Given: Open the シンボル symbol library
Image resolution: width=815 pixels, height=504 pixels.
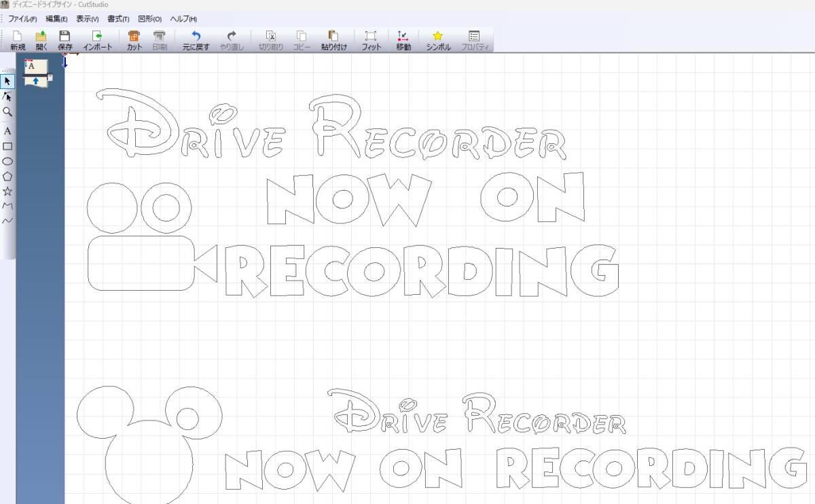Looking at the screenshot, I should pos(438,40).
